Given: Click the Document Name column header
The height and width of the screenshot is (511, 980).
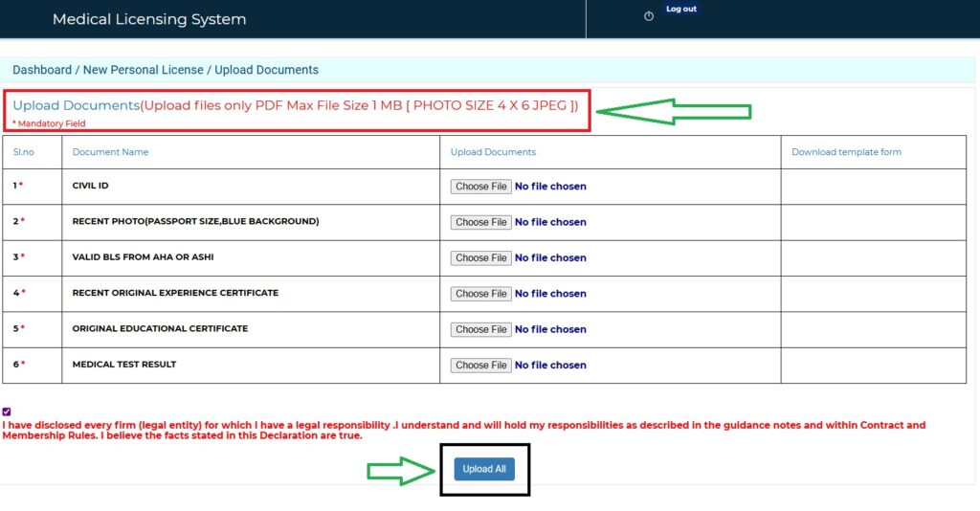Looking at the screenshot, I should [110, 152].
